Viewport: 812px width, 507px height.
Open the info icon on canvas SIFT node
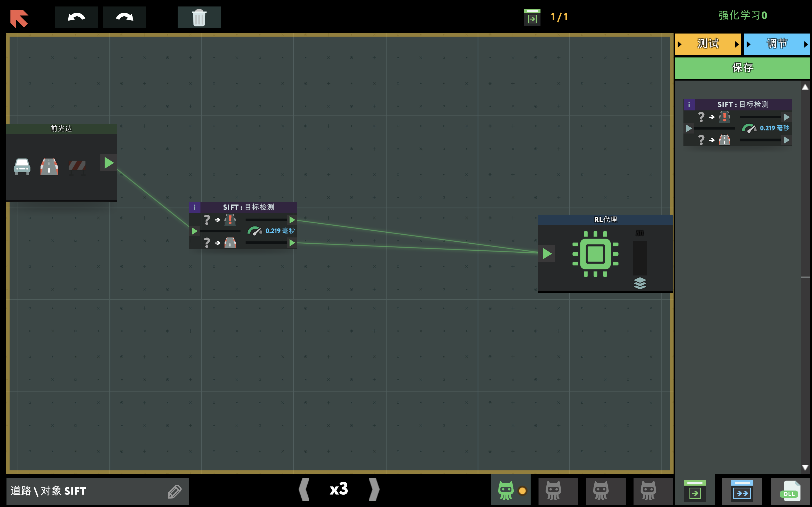(x=195, y=207)
